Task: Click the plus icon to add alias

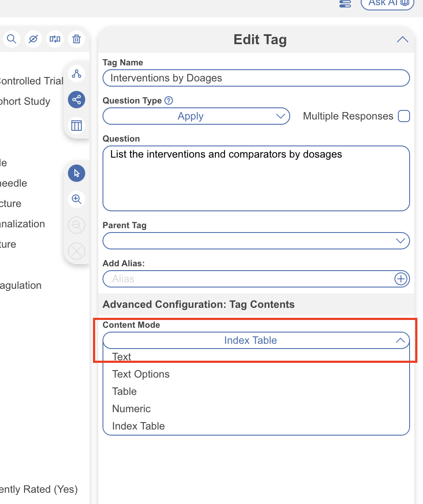Action: (401, 279)
